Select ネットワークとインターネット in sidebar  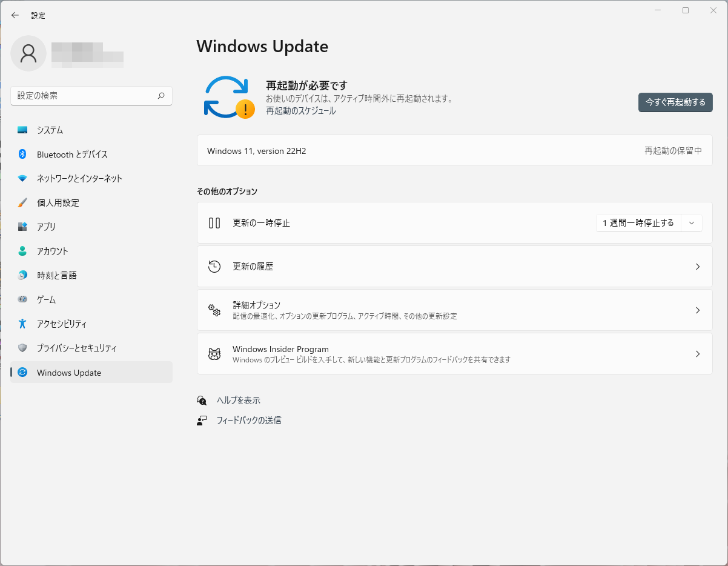coord(91,179)
